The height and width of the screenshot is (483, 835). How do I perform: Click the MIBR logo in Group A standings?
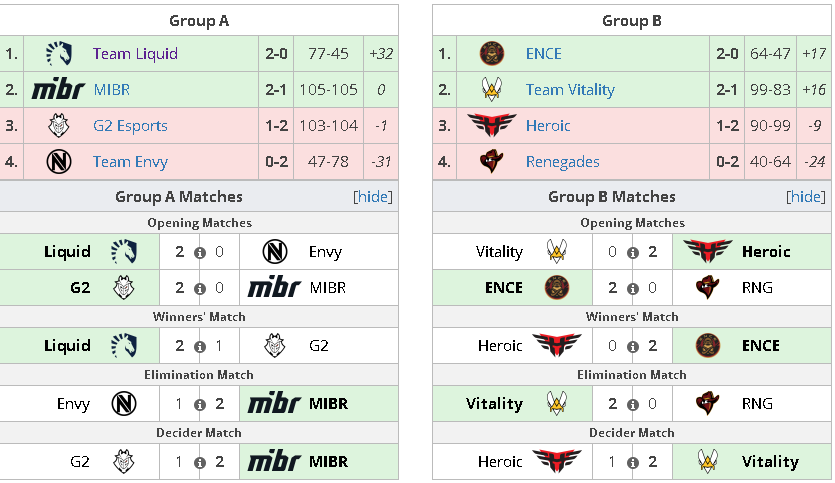click(x=58, y=90)
